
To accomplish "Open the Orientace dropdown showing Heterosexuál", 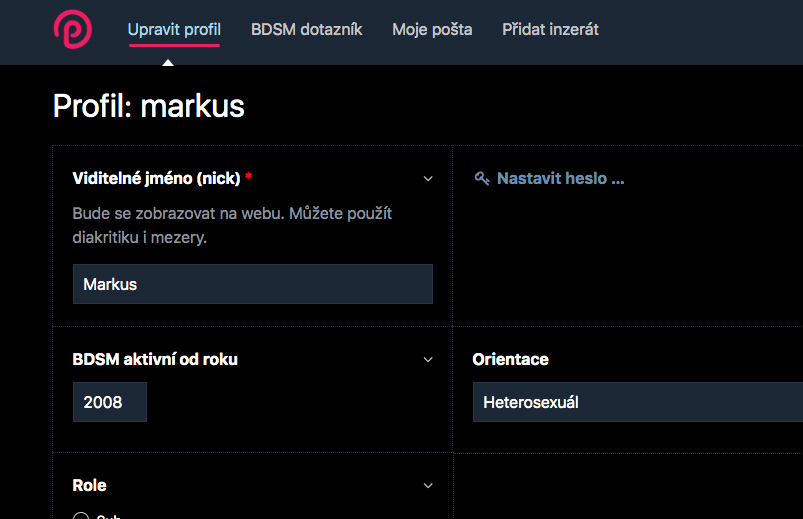I will tap(638, 402).
